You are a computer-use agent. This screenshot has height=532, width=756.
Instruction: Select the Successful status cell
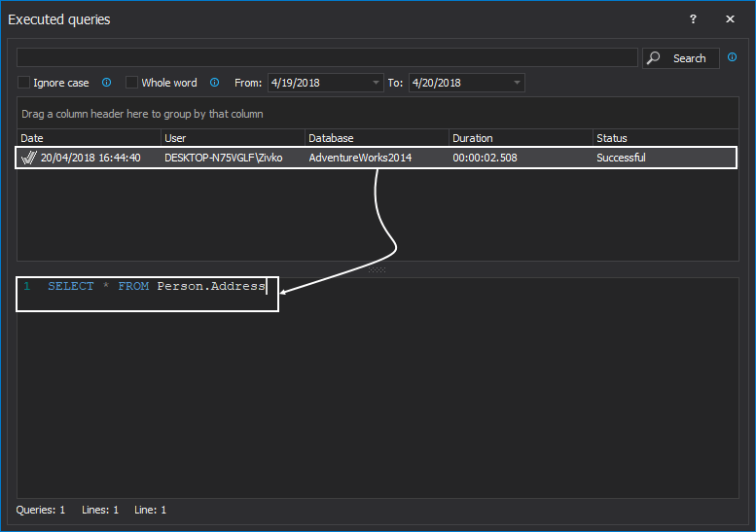click(x=621, y=158)
